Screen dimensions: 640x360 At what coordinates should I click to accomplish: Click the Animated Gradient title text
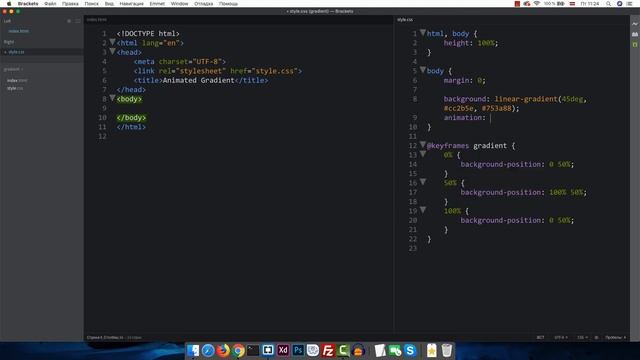[x=198, y=80]
